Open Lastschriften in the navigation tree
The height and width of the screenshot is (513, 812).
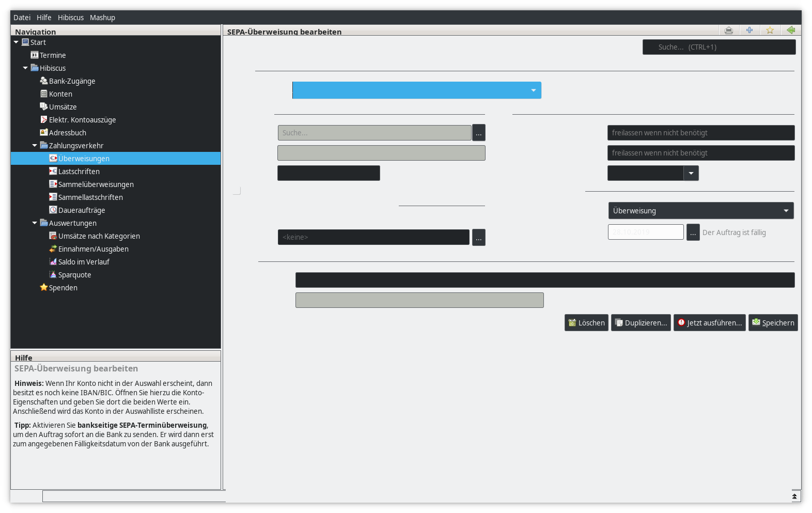click(79, 172)
